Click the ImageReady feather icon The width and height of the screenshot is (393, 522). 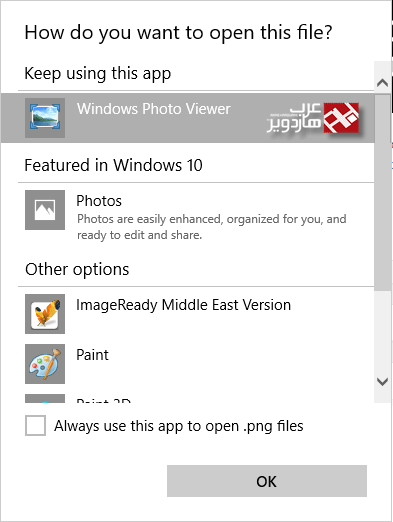coord(45,314)
